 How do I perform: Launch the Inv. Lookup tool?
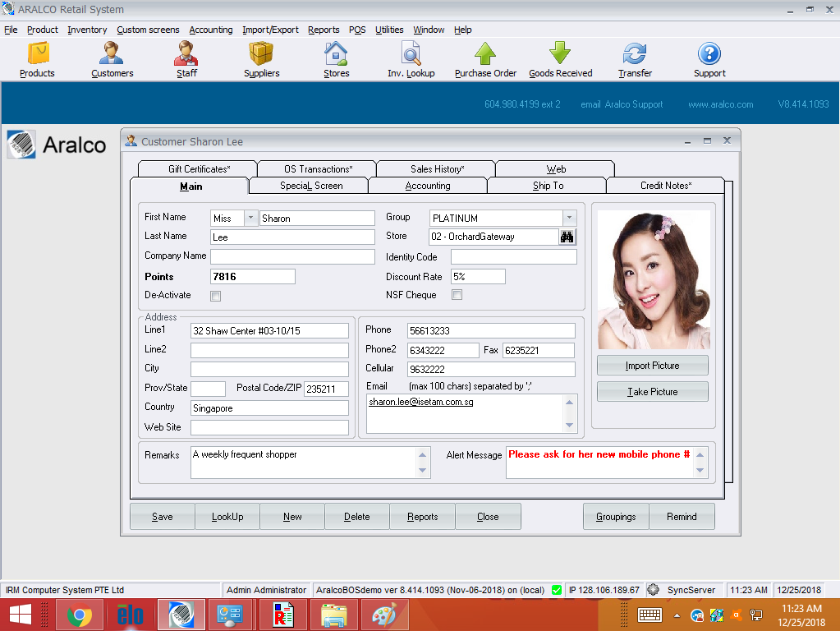(x=411, y=59)
